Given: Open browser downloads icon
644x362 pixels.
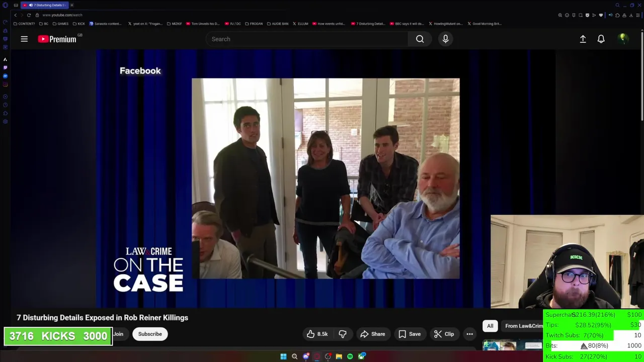Looking at the screenshot, I should [x=631, y=15].
